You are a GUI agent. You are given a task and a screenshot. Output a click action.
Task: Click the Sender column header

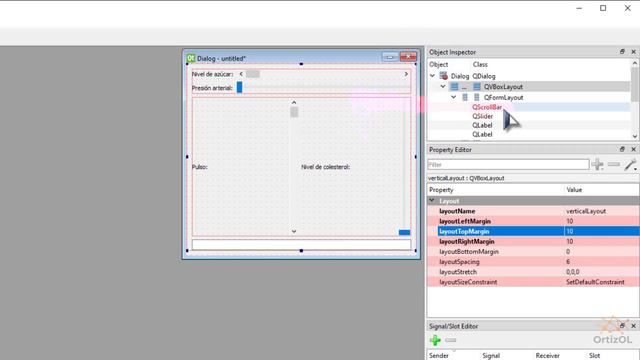(x=439, y=356)
